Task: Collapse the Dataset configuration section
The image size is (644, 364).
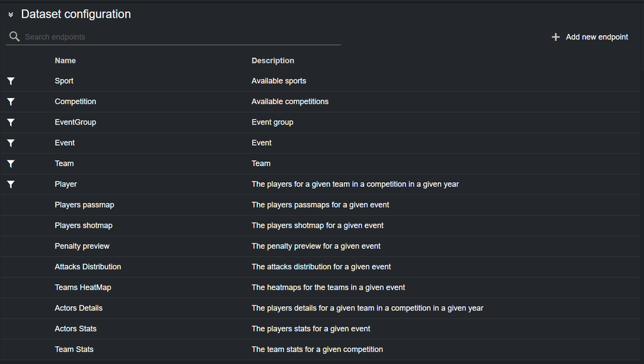Action: [x=11, y=14]
